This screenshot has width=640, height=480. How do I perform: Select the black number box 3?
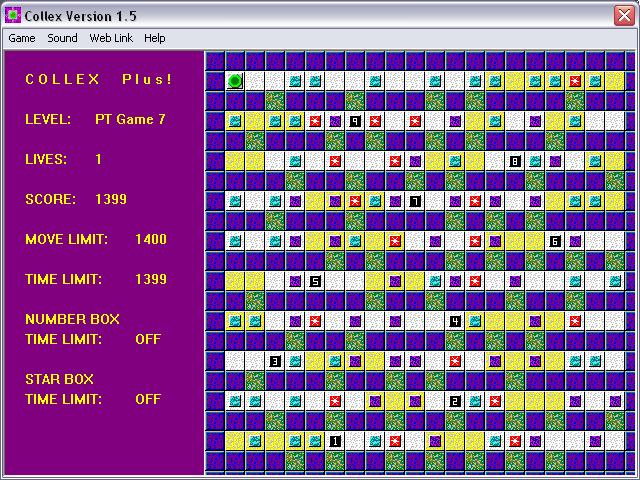click(275, 361)
